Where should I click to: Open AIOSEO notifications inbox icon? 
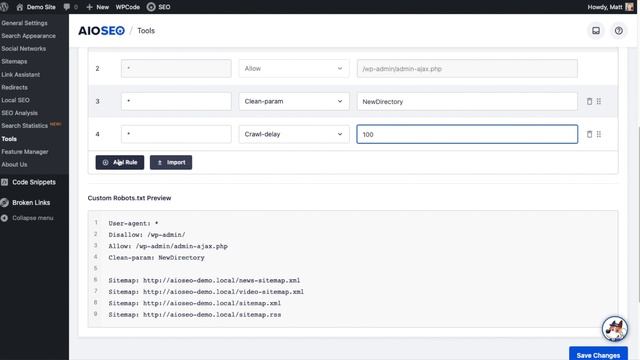(x=596, y=31)
